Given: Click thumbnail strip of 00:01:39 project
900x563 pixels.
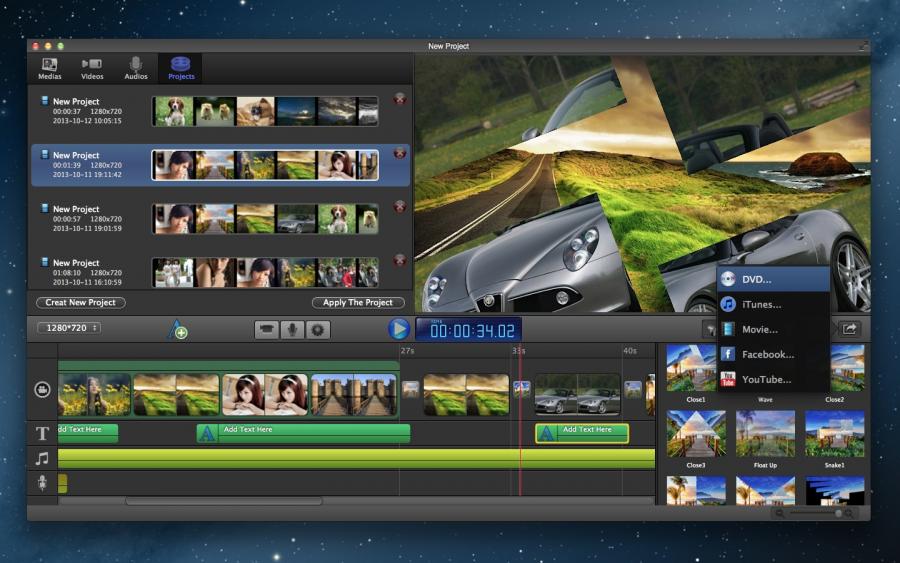Looking at the screenshot, I should (265, 165).
